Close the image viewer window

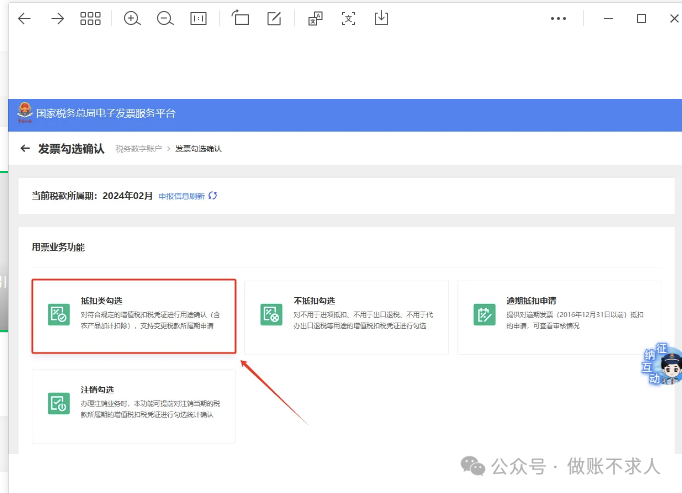tap(674, 18)
